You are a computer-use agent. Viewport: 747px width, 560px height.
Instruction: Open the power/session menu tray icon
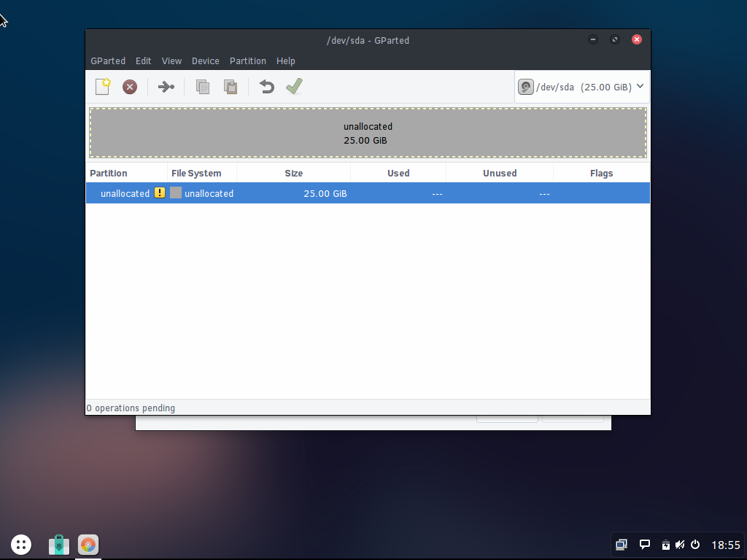[695, 544]
